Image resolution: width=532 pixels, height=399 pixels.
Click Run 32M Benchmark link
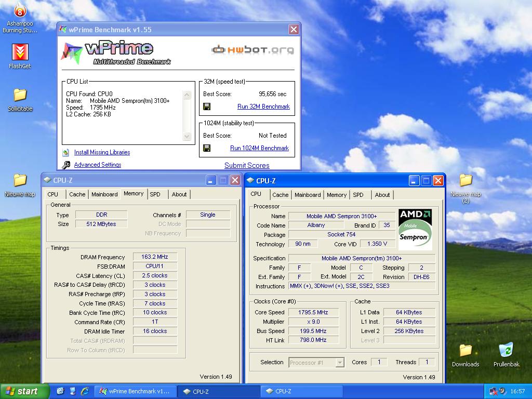click(263, 107)
